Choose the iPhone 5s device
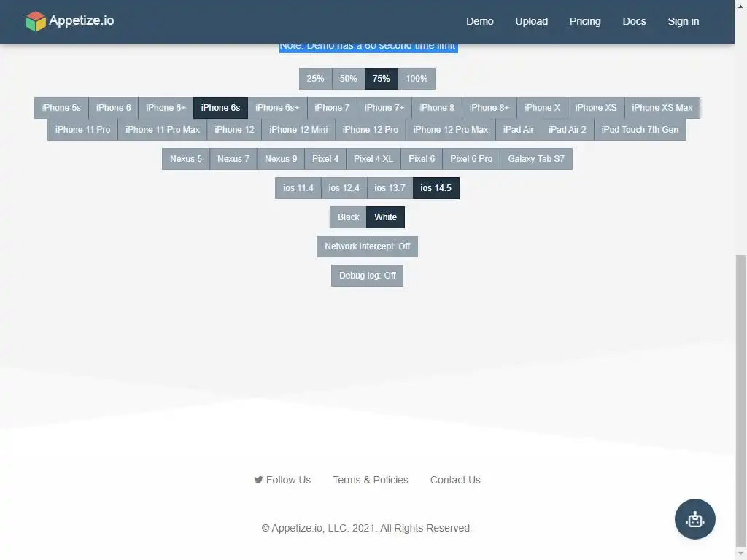 61,108
